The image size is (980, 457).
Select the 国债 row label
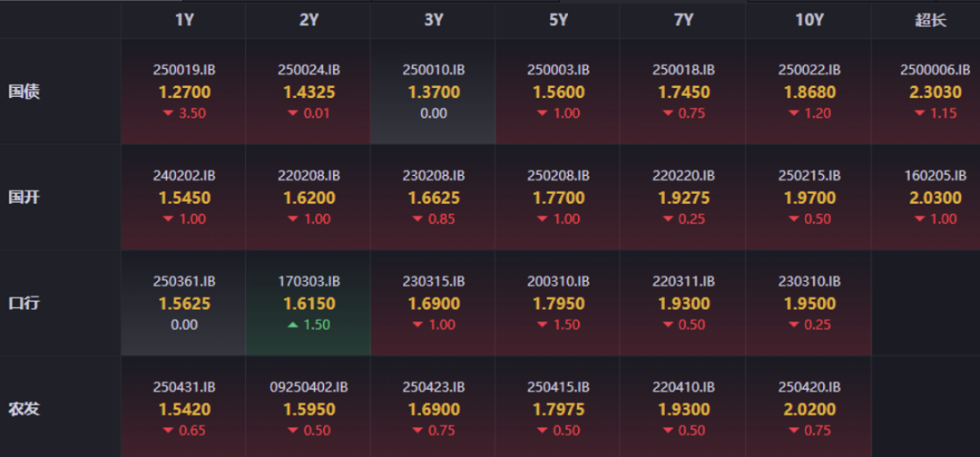point(24,92)
